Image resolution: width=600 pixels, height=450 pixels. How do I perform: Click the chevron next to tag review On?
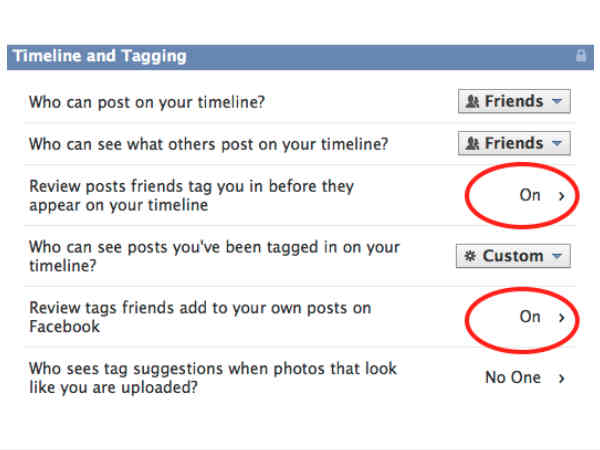562,318
